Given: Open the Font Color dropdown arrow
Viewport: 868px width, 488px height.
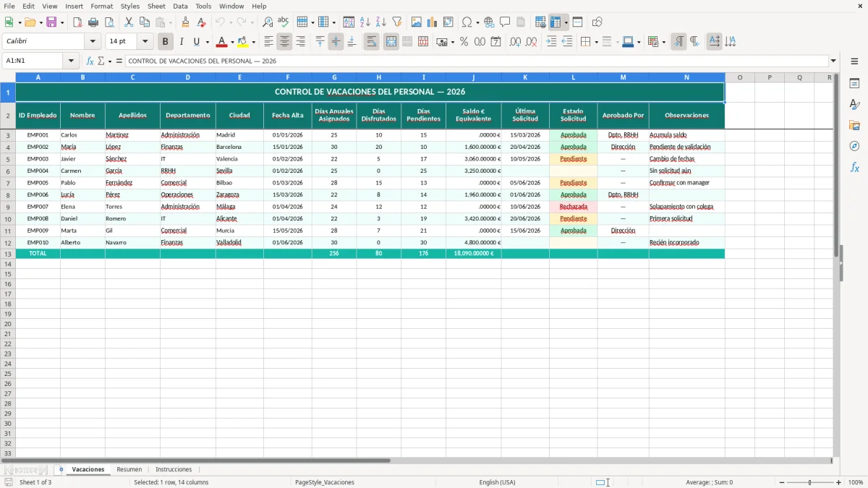Looking at the screenshot, I should click(x=232, y=42).
